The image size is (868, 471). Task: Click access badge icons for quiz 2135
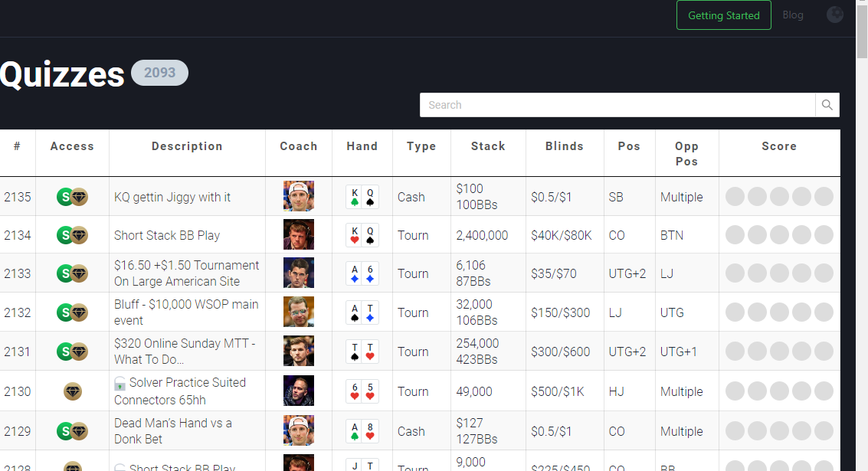click(73, 197)
